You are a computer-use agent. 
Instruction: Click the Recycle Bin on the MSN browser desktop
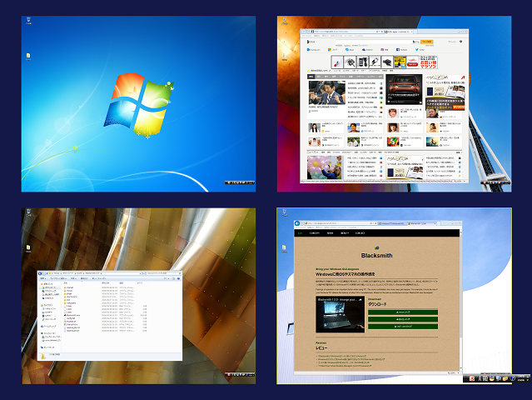point(285,21)
